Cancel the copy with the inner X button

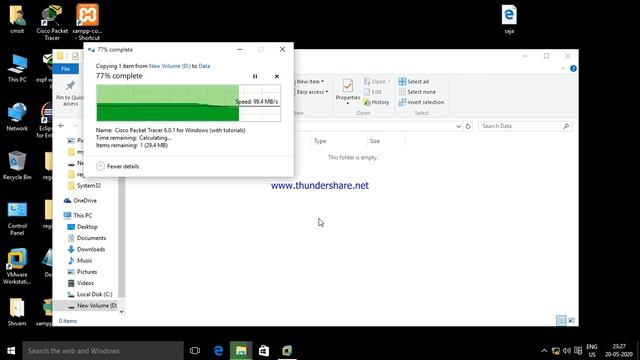click(x=277, y=76)
